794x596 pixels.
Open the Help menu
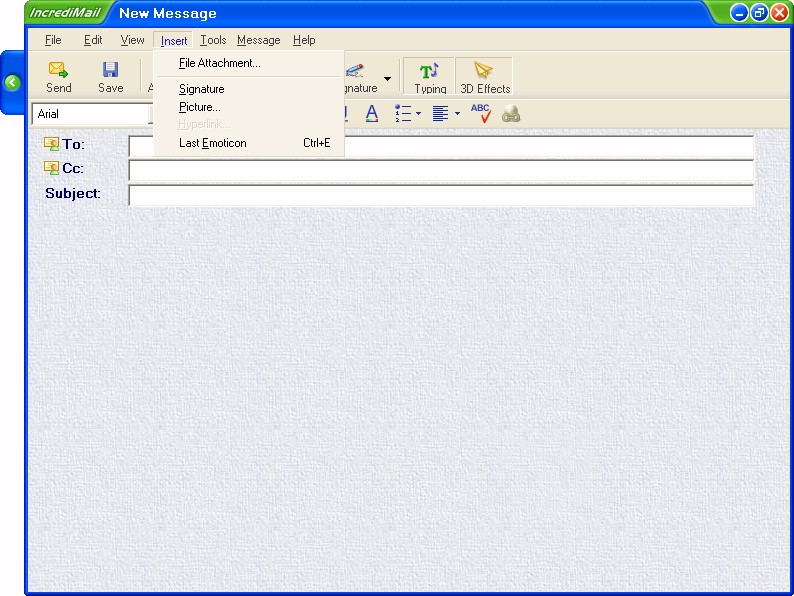[304, 40]
